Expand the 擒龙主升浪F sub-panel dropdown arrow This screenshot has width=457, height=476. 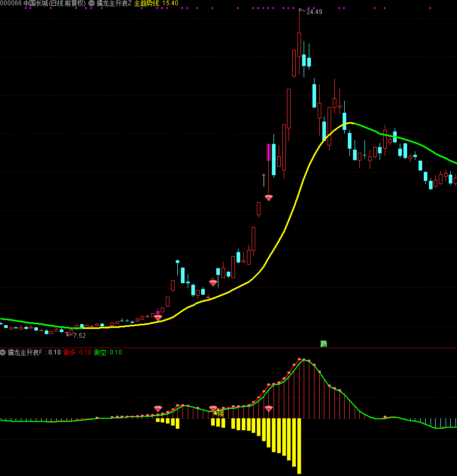[x=3, y=352]
